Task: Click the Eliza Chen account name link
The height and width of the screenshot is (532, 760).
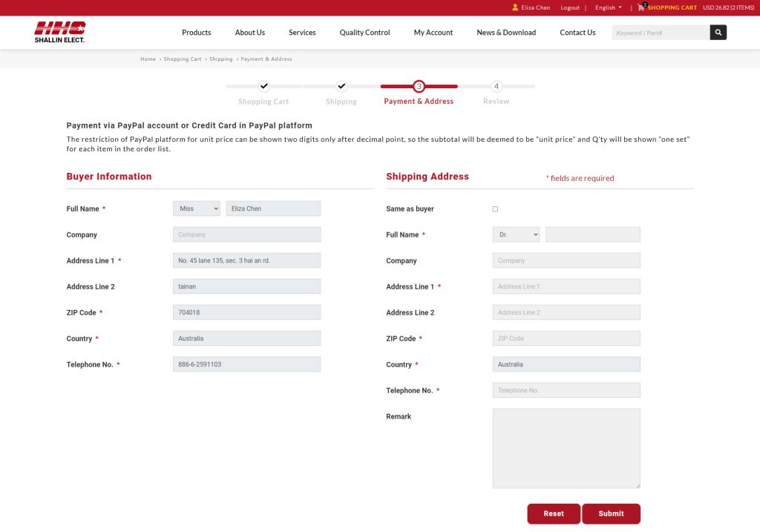Action: 536,7
